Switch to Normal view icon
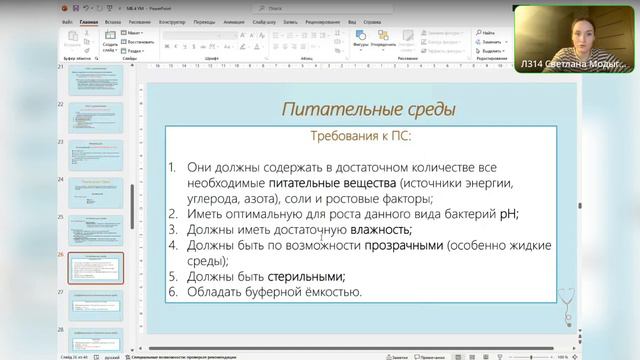Screen dimensions: 640x360 pyautogui.click(x=458, y=357)
